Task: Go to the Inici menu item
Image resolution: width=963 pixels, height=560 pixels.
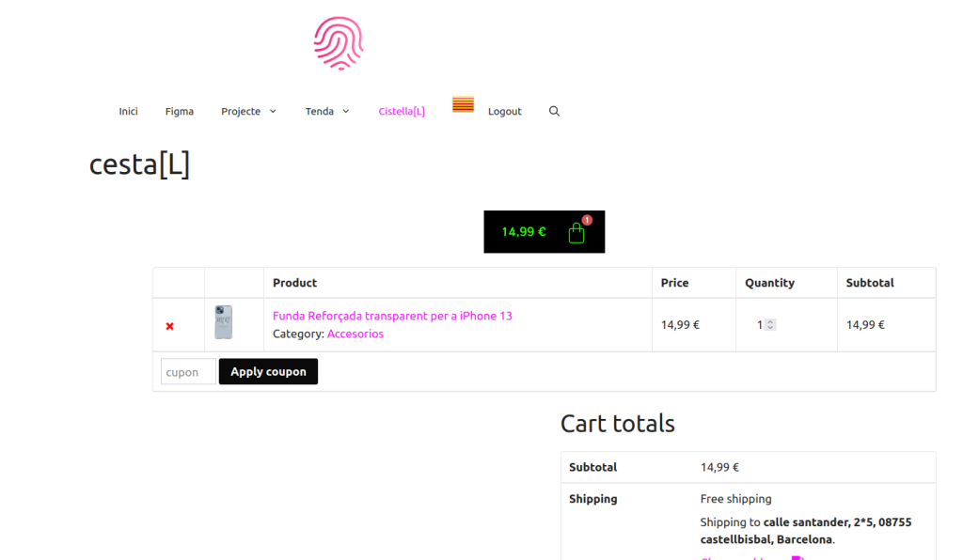Action: point(128,111)
